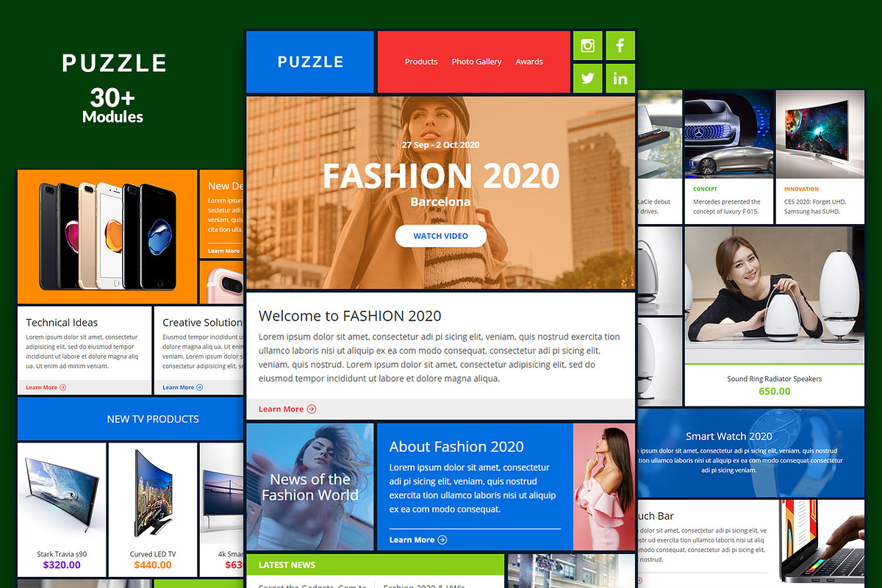Open the woman in pink dress photo
This screenshot has height=588, width=882.
(604, 487)
